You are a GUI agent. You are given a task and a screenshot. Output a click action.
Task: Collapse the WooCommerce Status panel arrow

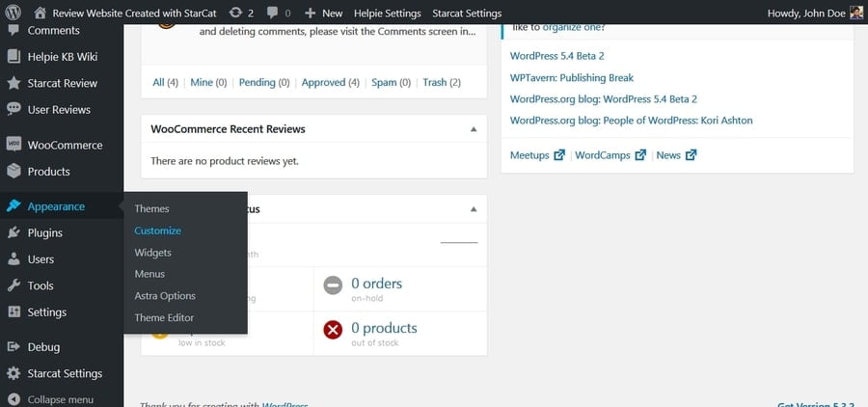pos(474,209)
